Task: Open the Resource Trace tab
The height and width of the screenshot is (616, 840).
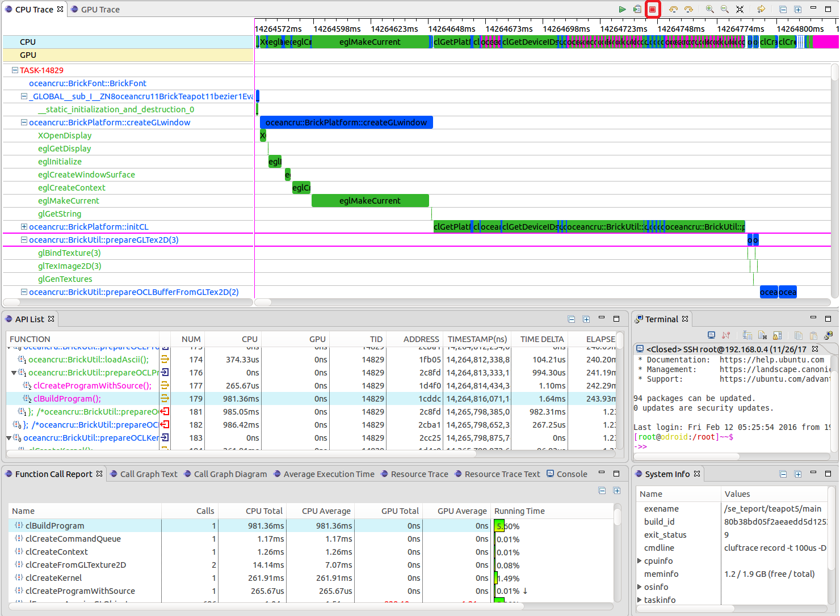Action: (419, 474)
